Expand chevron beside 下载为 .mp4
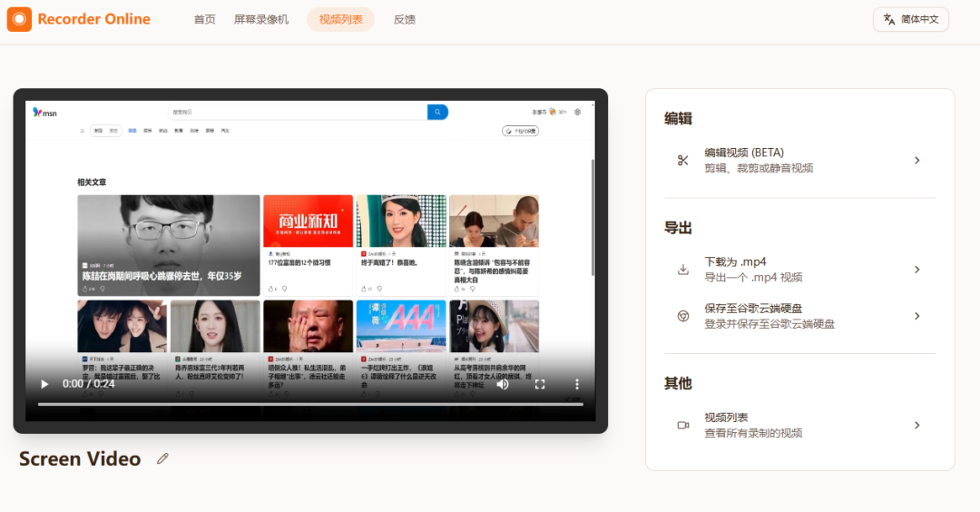 pos(916,270)
